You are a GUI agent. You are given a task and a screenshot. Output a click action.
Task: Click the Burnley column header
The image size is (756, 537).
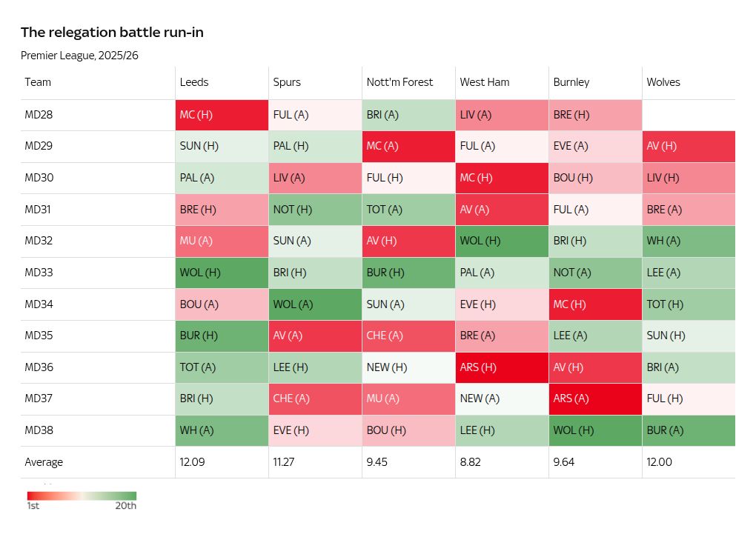[x=571, y=82]
